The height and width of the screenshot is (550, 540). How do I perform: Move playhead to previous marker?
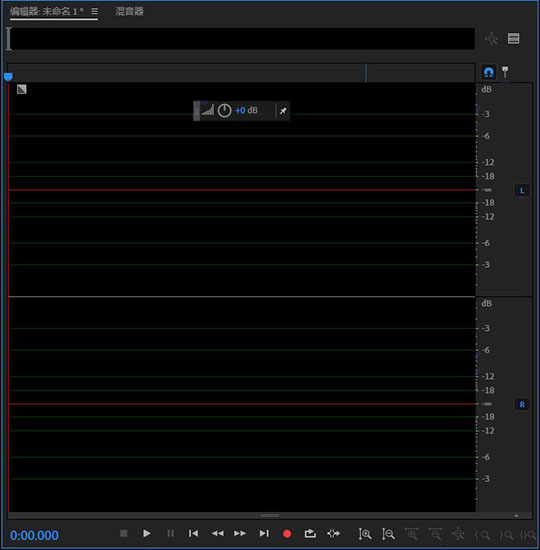[x=193, y=534]
